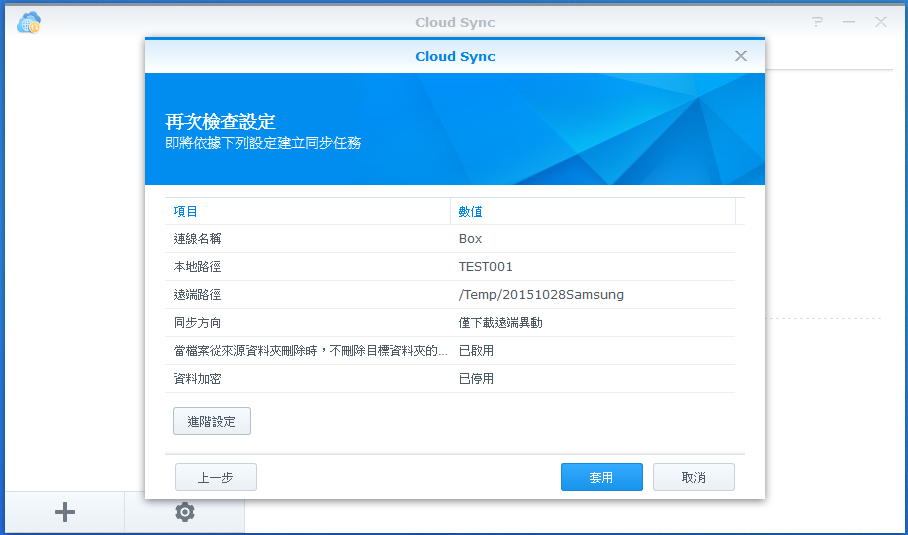Image resolution: width=908 pixels, height=535 pixels.
Task: Select the Box connection name value
Action: pos(470,239)
